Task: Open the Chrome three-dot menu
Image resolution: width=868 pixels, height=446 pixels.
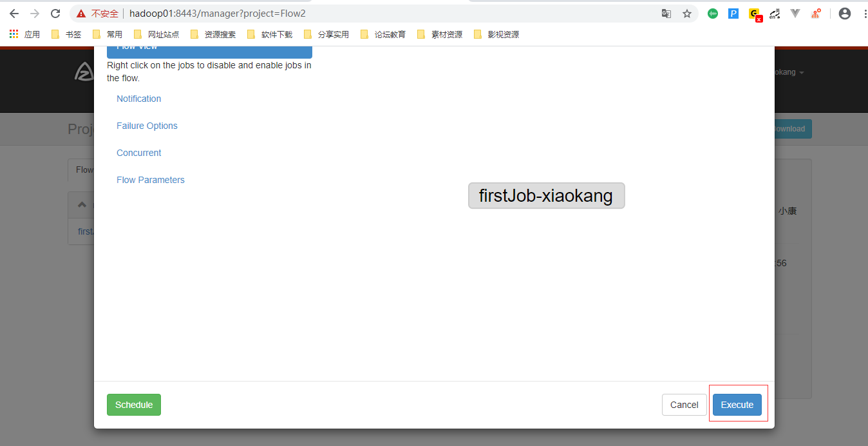Action: pos(864,14)
